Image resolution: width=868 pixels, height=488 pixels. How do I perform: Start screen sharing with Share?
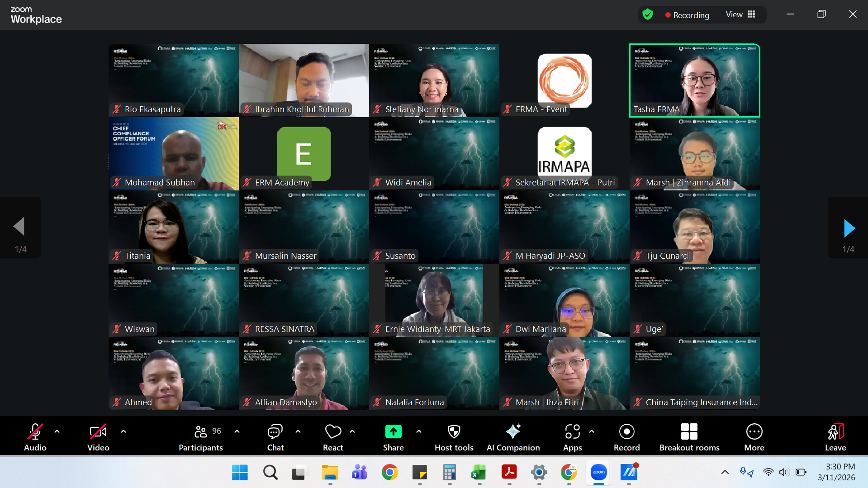coord(393,436)
